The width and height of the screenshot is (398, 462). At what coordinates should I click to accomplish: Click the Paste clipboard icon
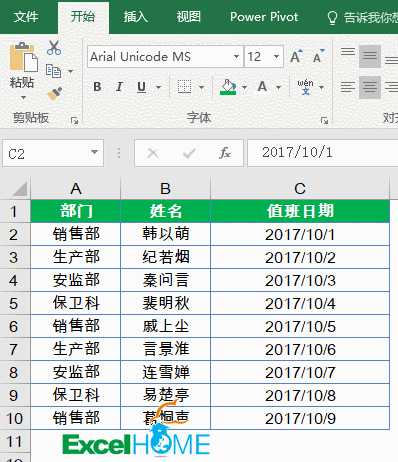tap(23, 57)
